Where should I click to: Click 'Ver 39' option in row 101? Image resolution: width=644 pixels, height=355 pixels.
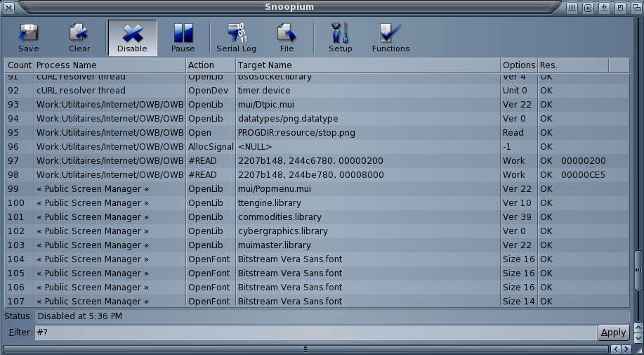click(x=517, y=217)
